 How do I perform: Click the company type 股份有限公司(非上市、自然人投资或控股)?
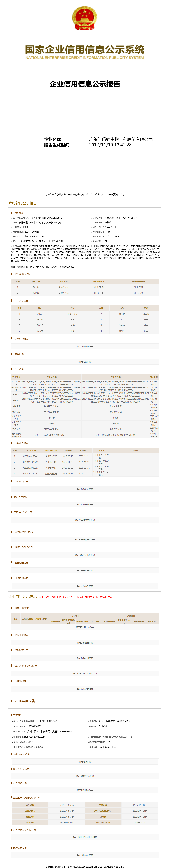coord(40,222)
